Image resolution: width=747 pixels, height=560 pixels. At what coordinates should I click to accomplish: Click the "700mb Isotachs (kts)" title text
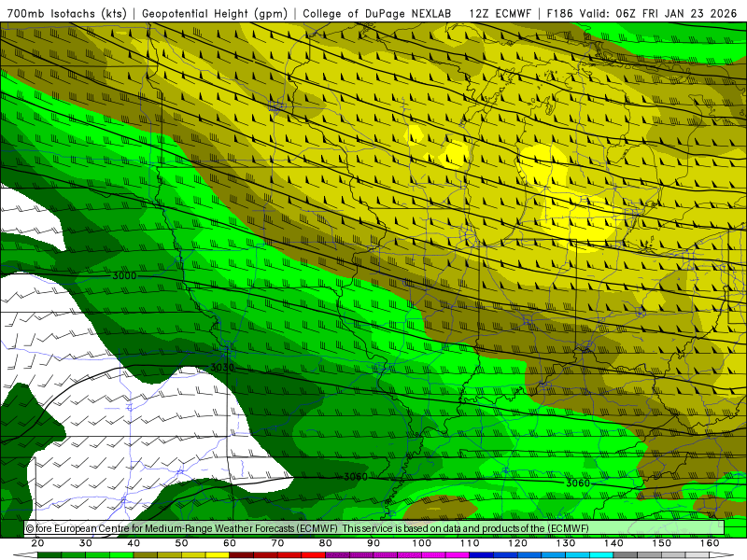66,13
